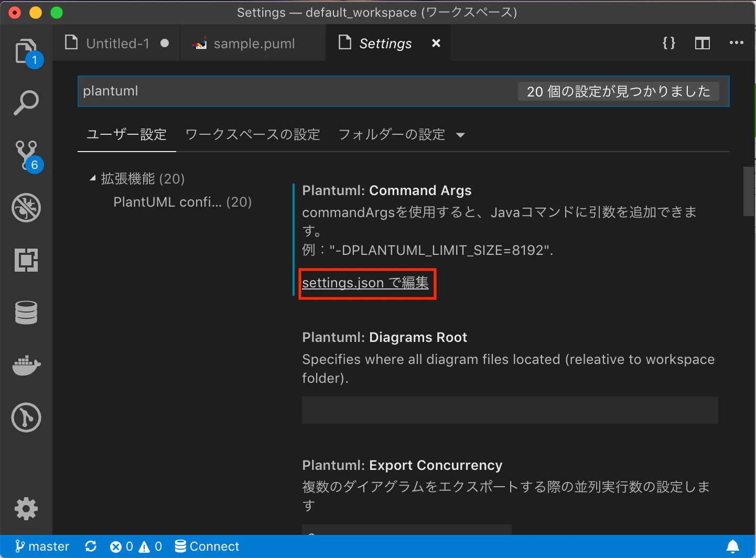Open the Source Control view
The height and width of the screenshot is (558, 756).
[26, 155]
